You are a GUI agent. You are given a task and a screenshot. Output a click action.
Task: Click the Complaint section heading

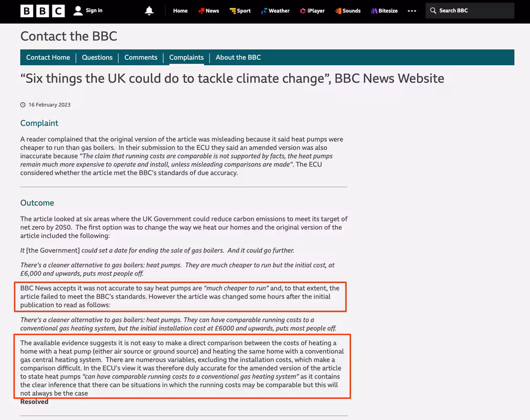tap(39, 123)
